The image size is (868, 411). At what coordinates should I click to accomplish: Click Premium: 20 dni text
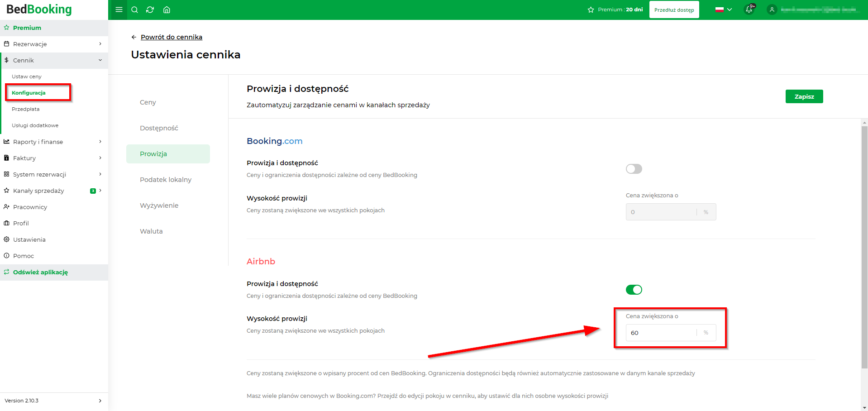tap(620, 10)
